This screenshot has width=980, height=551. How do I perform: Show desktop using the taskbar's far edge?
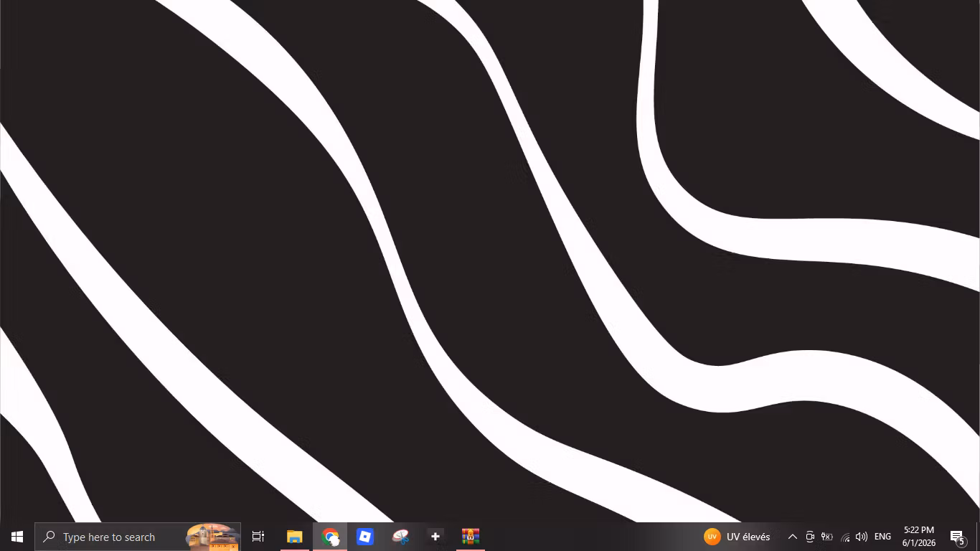978,537
